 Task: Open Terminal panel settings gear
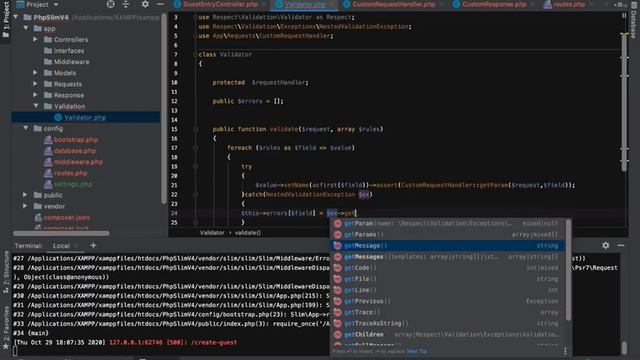[606, 245]
